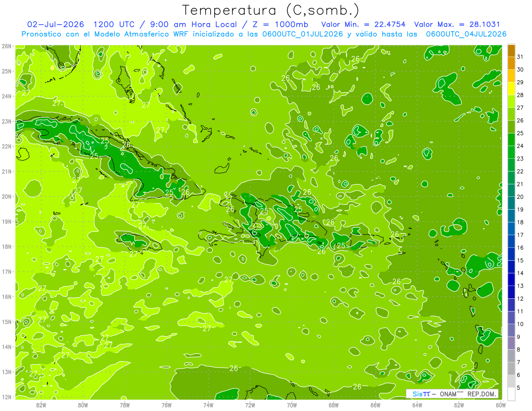Click "Valor Min. = 22.4754" in header
Image resolution: width=532 pixels, height=411 pixels.
[x=364, y=24]
